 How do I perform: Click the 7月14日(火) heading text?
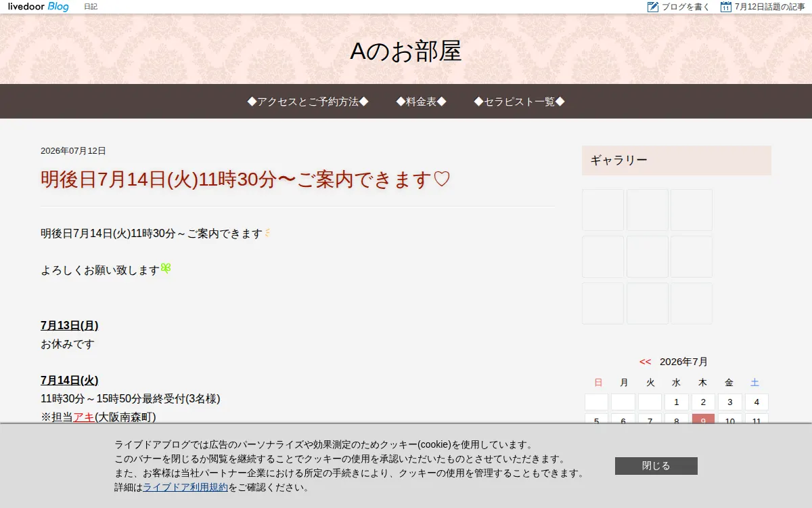tap(70, 380)
